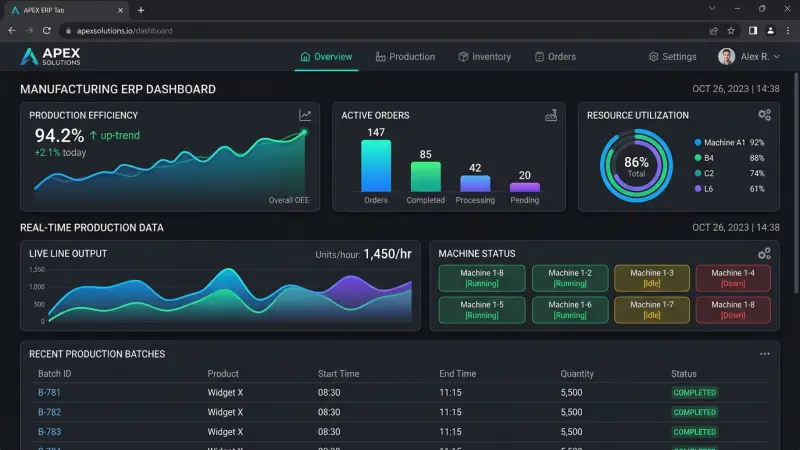Open batch B-782 link
The width and height of the screenshot is (800, 450).
(x=49, y=412)
